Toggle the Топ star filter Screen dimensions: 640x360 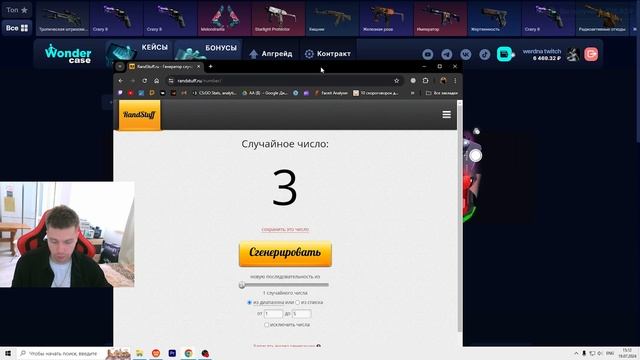click(x=17, y=10)
